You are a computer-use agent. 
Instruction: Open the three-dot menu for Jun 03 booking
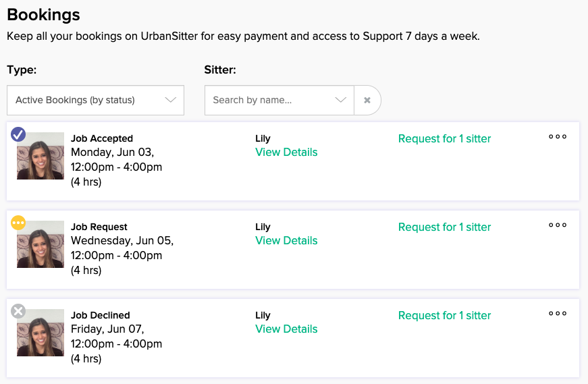[558, 136]
